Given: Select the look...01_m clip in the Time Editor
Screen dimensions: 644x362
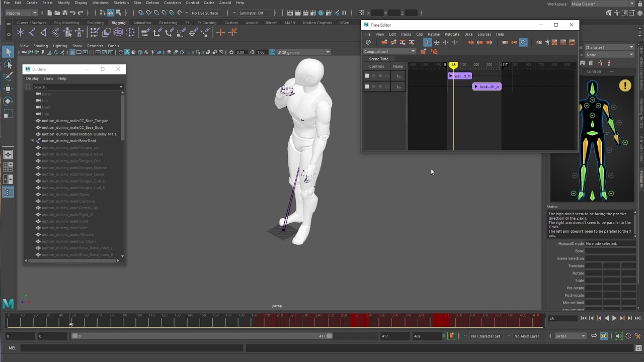Looking at the screenshot, I should (487, 86).
